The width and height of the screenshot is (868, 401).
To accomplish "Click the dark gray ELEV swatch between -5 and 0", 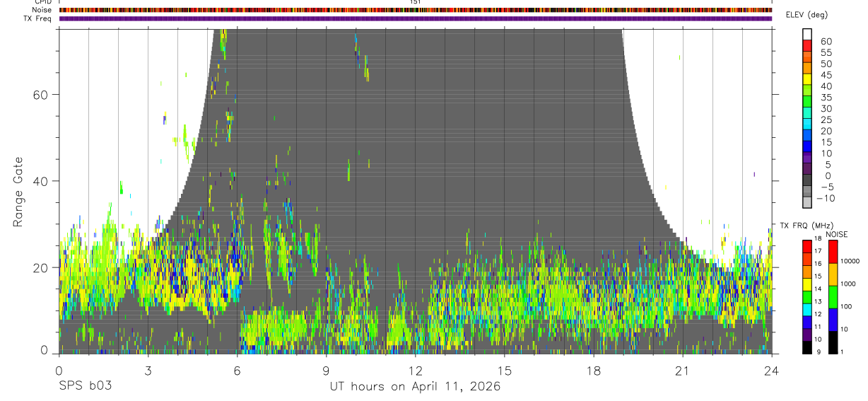I will (x=807, y=180).
